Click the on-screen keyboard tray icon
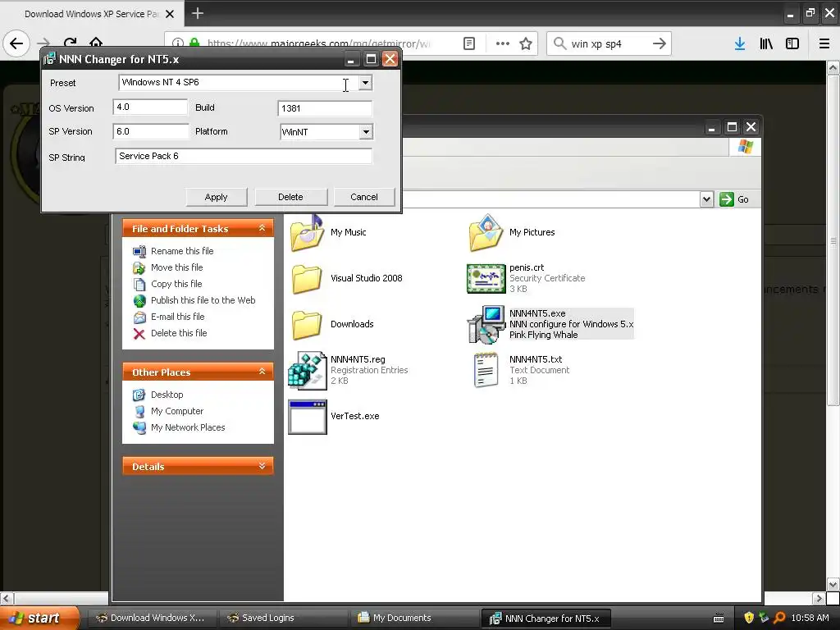This screenshot has height=630, width=840. pos(719,619)
